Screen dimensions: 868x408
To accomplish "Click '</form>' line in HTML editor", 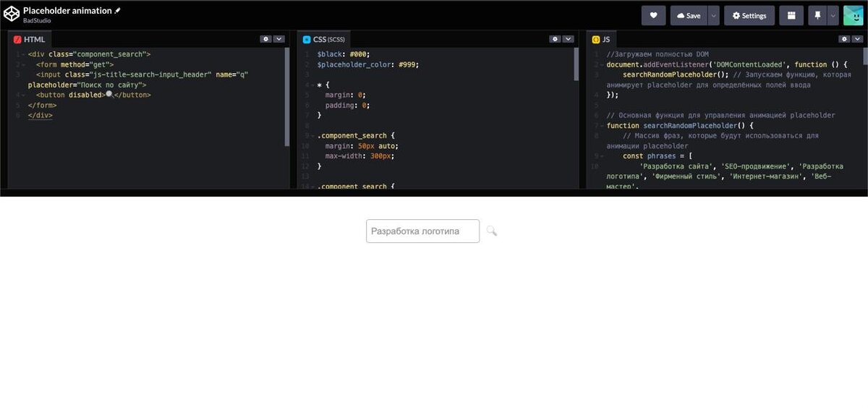I will pyautogui.click(x=42, y=105).
